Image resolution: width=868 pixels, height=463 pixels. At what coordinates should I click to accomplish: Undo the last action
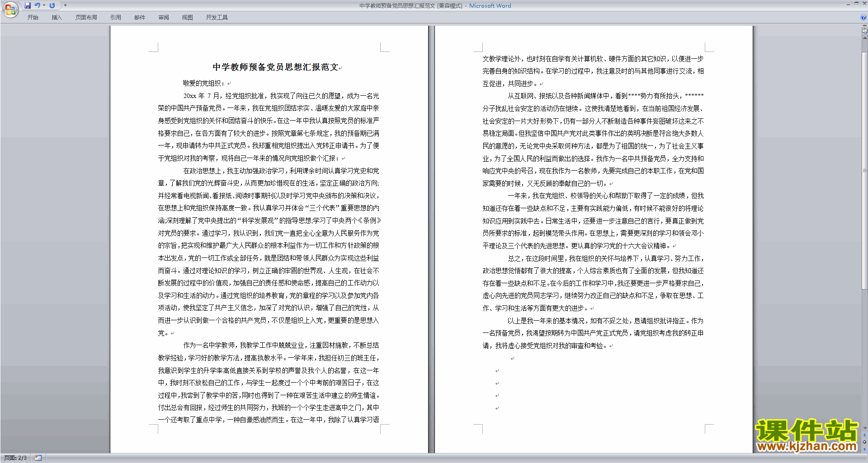coord(38,5)
